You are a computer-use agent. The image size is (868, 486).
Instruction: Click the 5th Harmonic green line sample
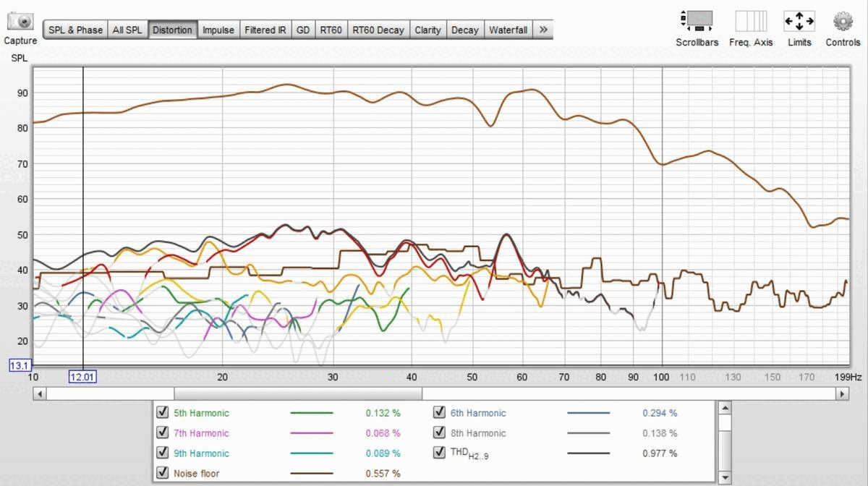[312, 413]
